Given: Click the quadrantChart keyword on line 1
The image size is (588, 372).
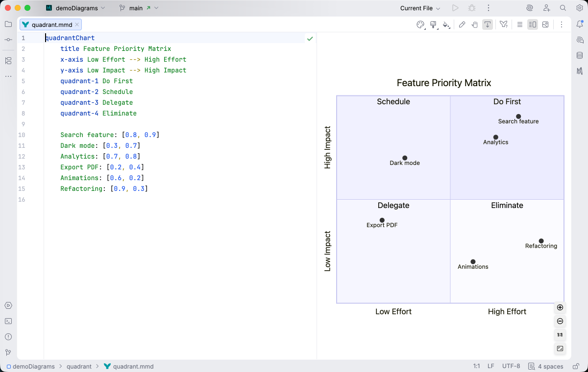Looking at the screenshot, I should [70, 38].
